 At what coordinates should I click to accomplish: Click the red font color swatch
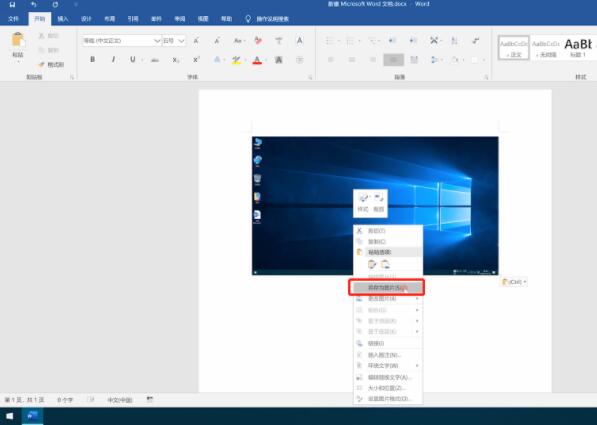(x=257, y=60)
